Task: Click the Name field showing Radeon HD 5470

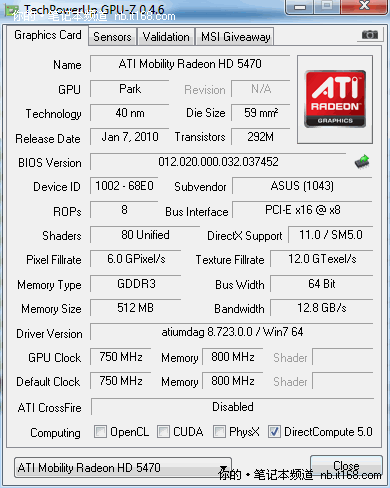Action: (x=190, y=64)
